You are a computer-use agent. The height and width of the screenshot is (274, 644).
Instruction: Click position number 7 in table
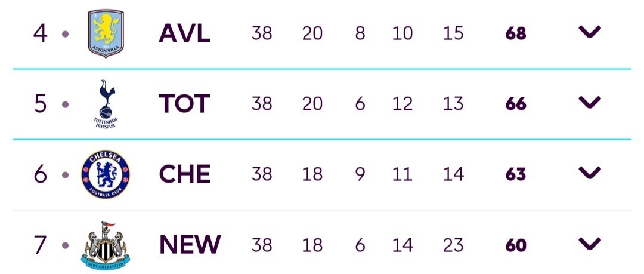[41, 245]
